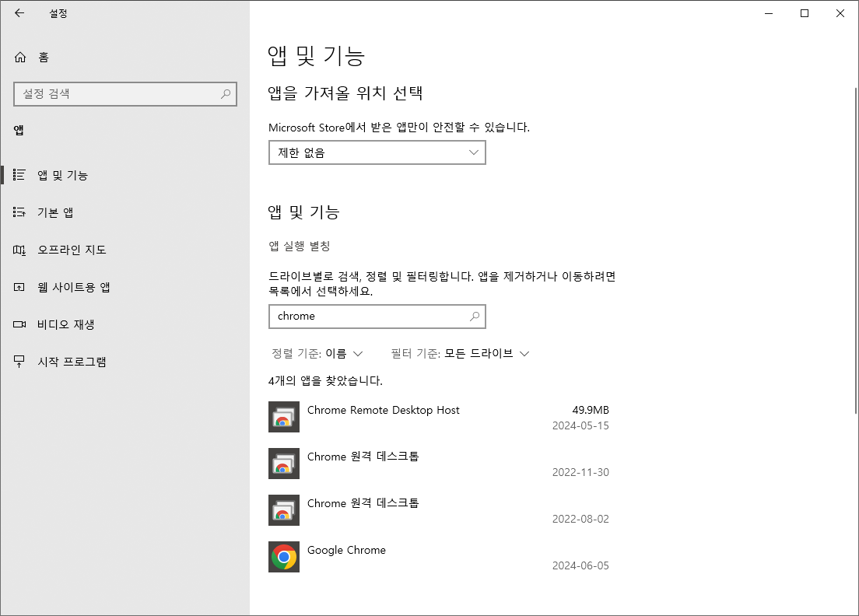Click the 2024-05-15 install date
The width and height of the screenshot is (859, 616).
tap(580, 425)
